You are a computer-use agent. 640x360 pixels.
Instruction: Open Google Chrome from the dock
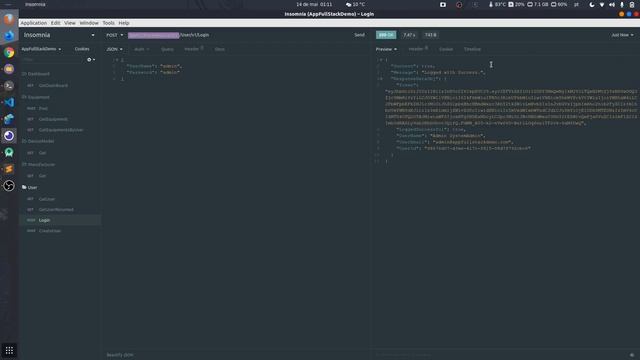pyautogui.click(x=9, y=52)
